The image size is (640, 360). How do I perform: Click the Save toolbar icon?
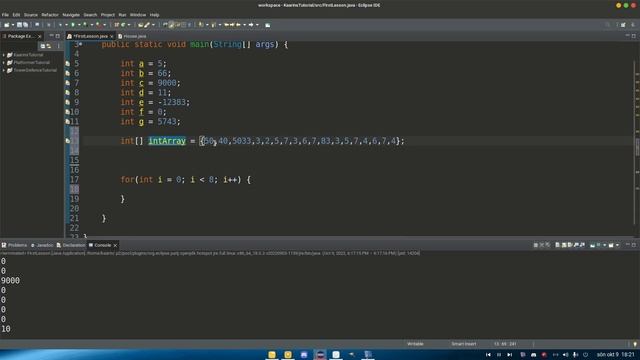(19, 25)
